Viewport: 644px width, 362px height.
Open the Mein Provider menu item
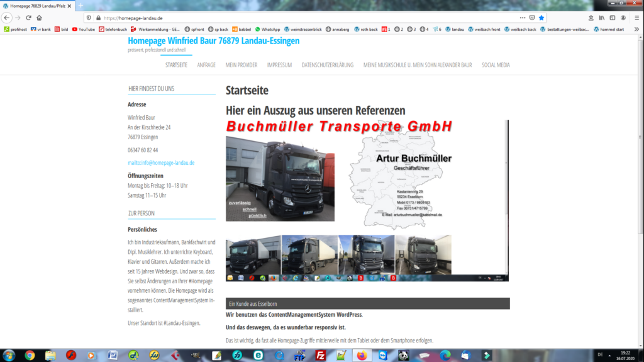pos(241,65)
